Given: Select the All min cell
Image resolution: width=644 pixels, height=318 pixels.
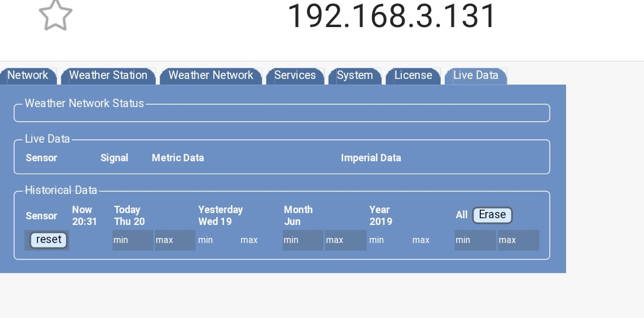Looking at the screenshot, I should [475, 240].
